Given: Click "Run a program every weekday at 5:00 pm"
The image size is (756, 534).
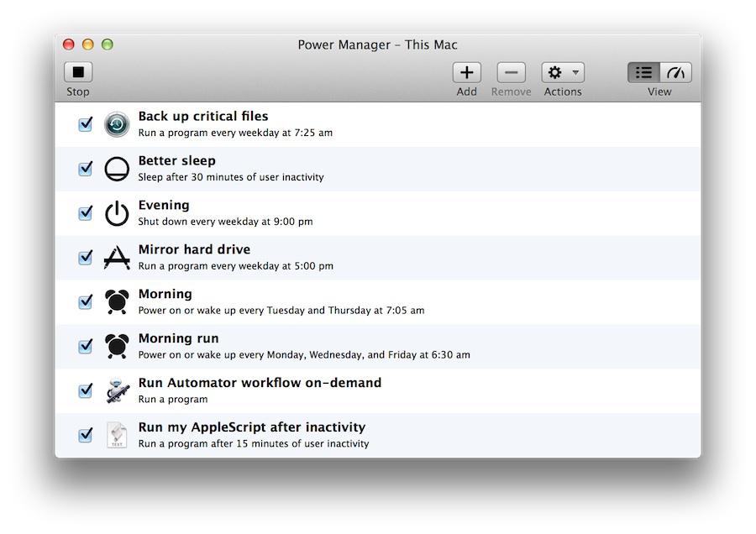Looking at the screenshot, I should click(x=236, y=265).
